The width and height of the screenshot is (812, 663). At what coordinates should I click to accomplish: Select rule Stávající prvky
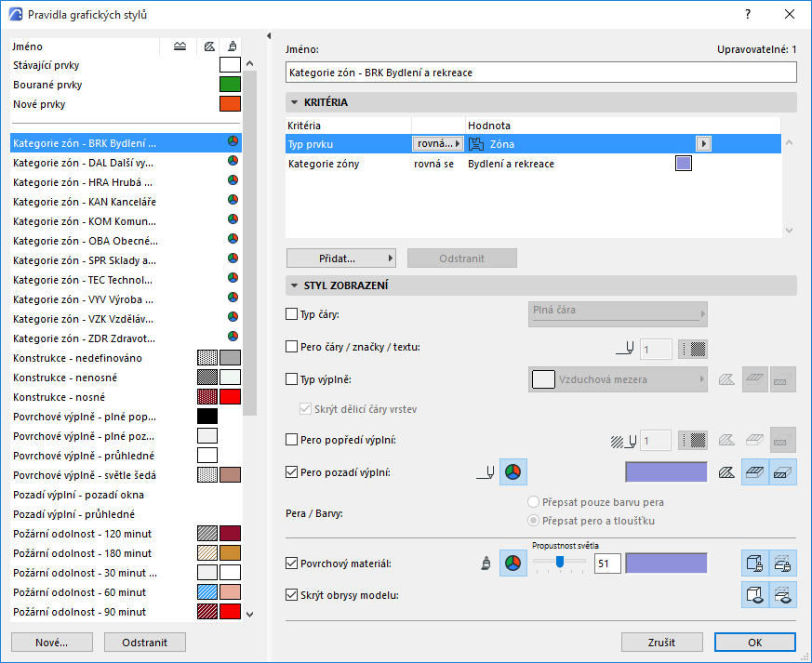pos(126,65)
